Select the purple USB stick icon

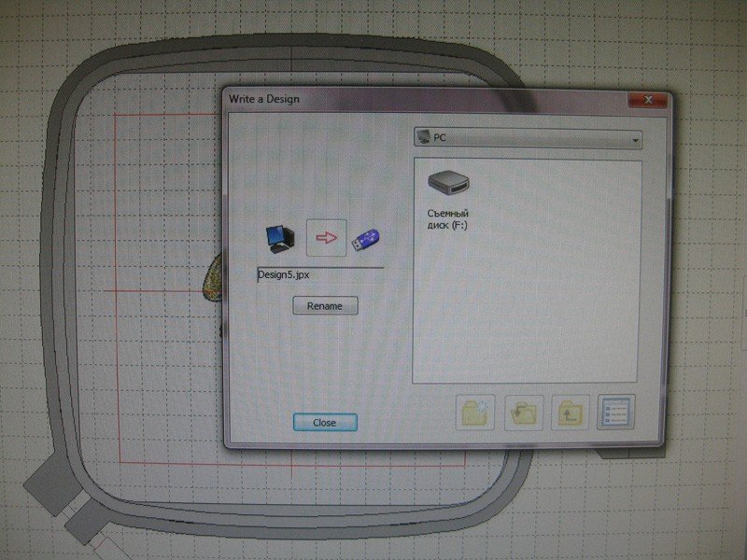pos(366,240)
